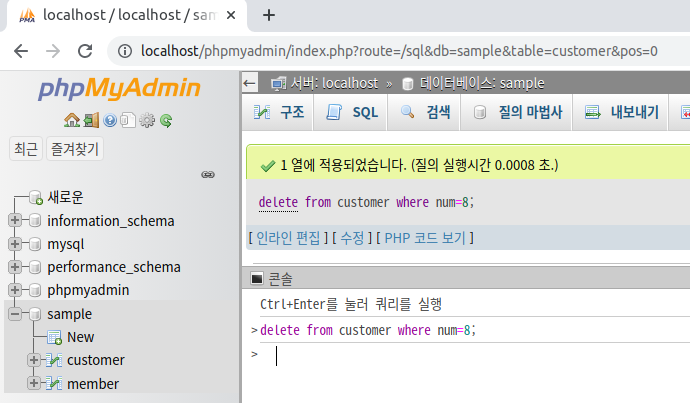690x403 pixels.
Task: Click the phpmyadmin database cylinder icon
Action: tap(35, 290)
